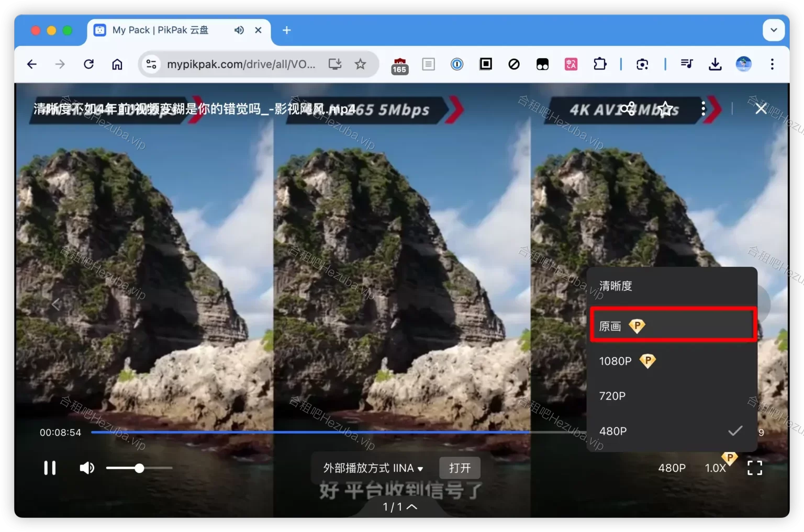
Task: Close the video player overlay
Action: point(761,109)
